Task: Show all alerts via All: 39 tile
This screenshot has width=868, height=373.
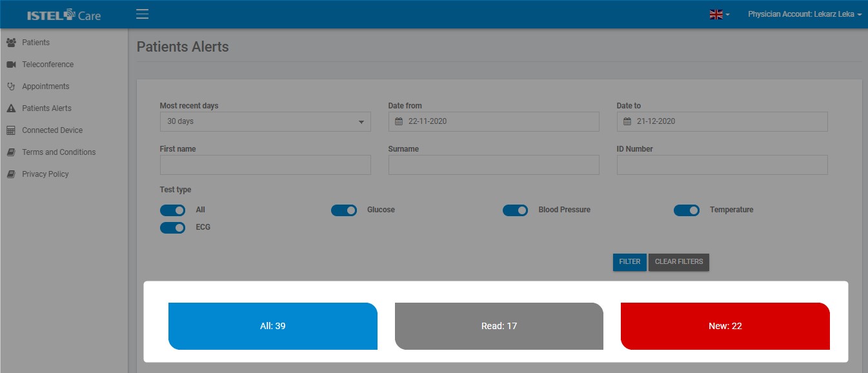Action: click(x=273, y=326)
